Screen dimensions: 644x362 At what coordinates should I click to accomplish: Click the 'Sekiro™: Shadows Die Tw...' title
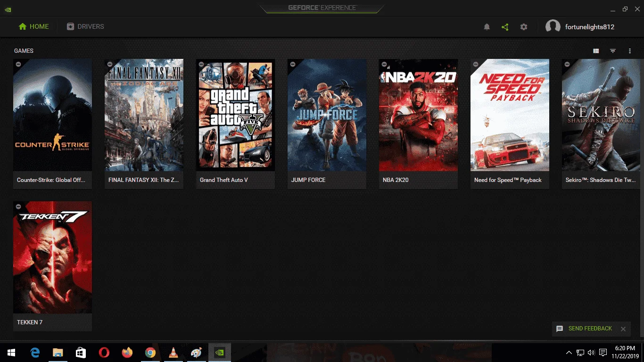pos(601,180)
